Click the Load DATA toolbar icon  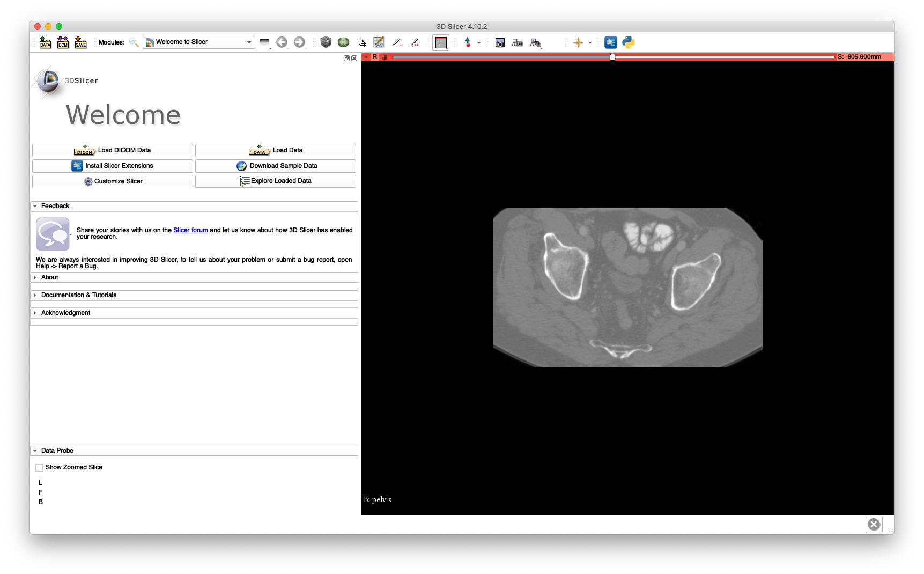tap(45, 42)
